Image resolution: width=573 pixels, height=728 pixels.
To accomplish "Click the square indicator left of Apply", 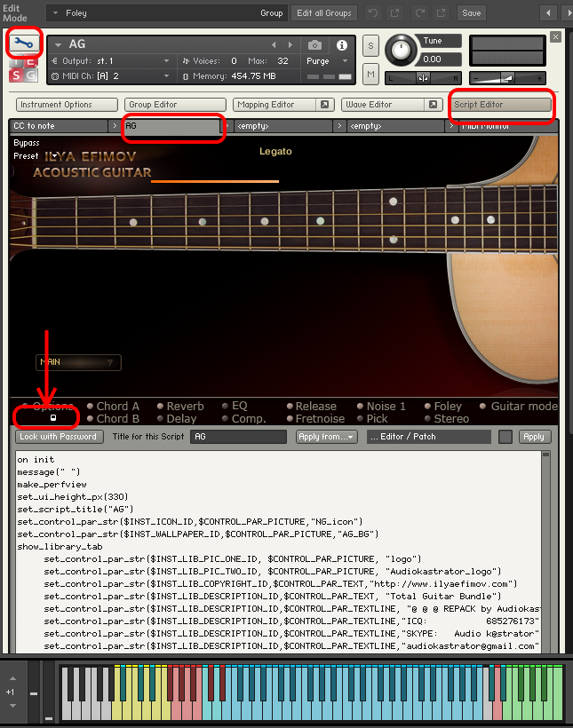I will pos(505,437).
